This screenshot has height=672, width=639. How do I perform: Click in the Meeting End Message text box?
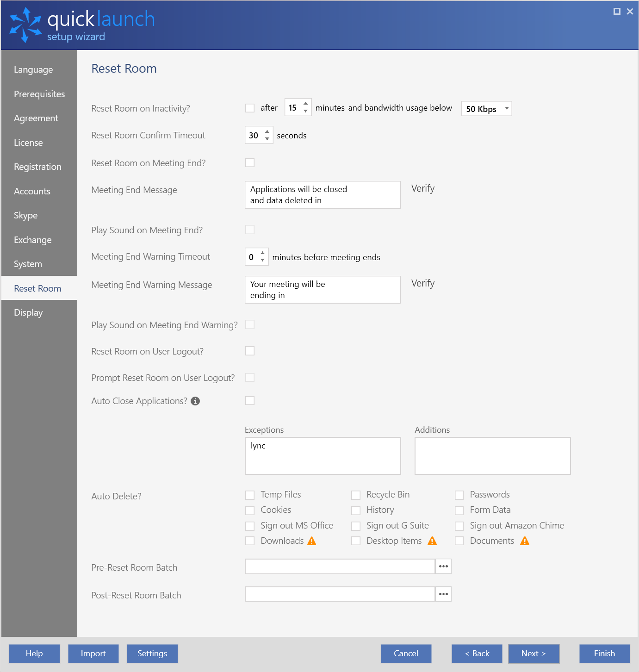pos(323,195)
